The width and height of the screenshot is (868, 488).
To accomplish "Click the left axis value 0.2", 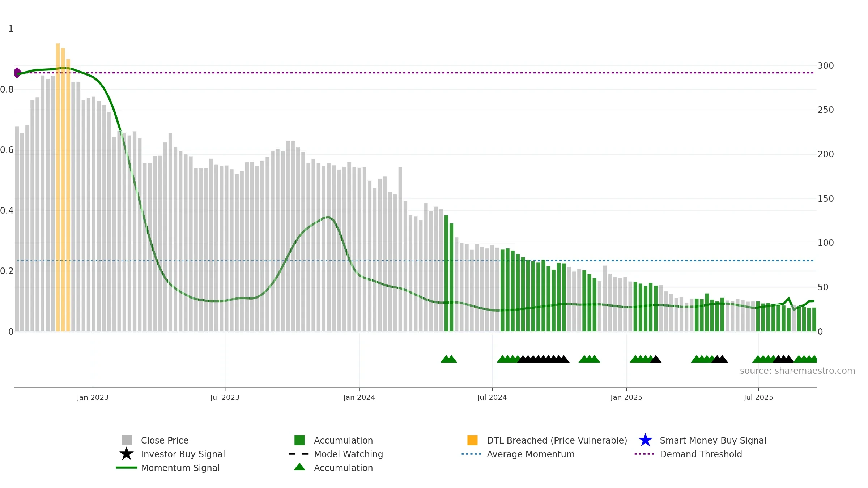I will [x=7, y=271].
